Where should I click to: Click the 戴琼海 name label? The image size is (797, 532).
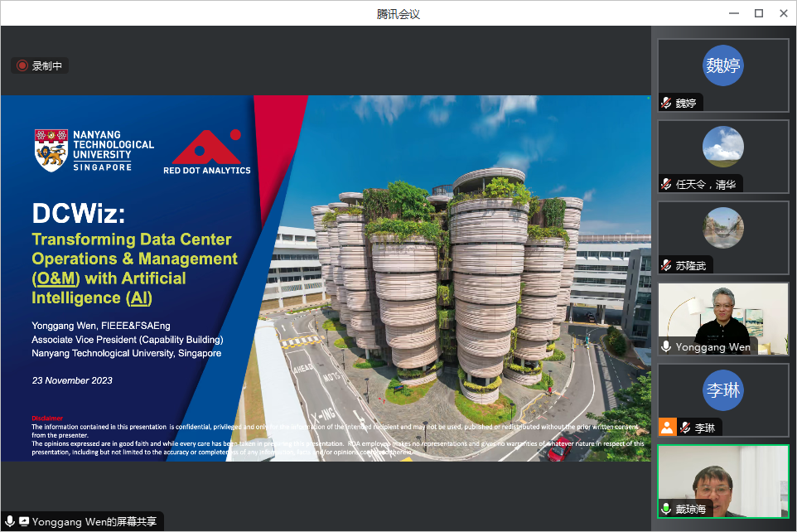691,509
